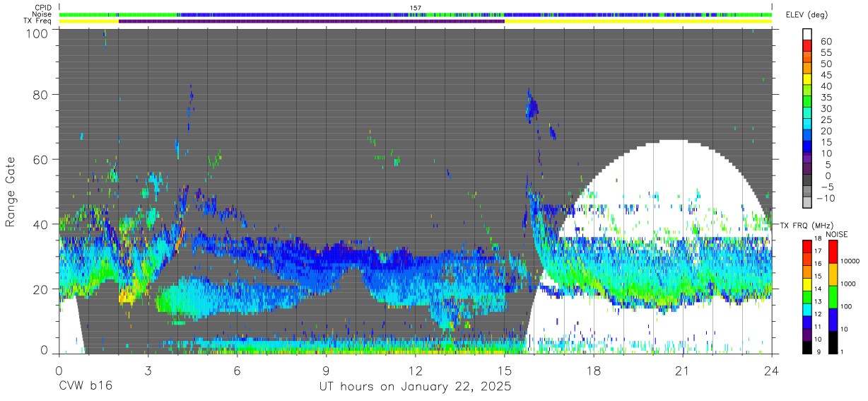Image resolution: width=868 pixels, height=401 pixels.
Task: Click the 21 hour tick on time axis
Action: point(682,370)
